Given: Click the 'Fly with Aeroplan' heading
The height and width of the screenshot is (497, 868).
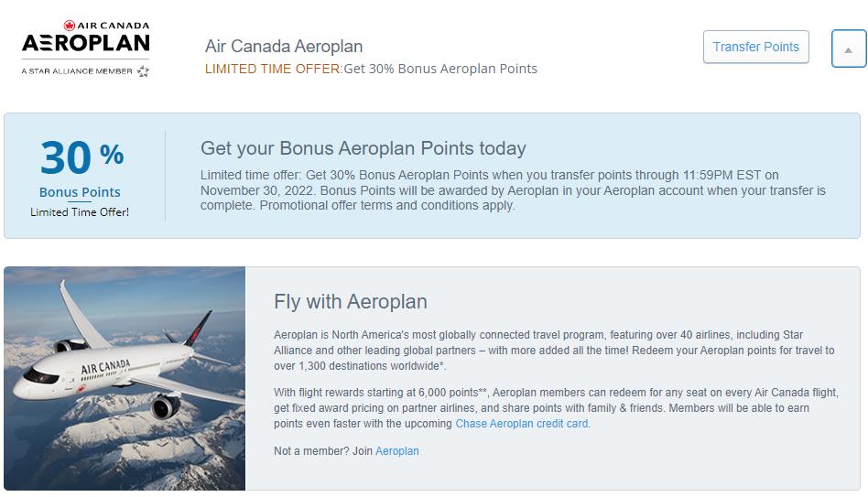Looking at the screenshot, I should 351,301.
